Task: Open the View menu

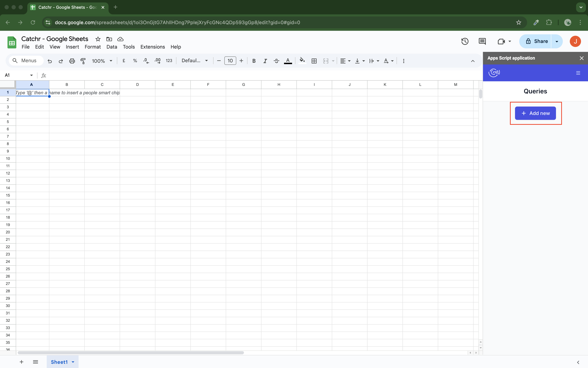Action: (x=55, y=47)
